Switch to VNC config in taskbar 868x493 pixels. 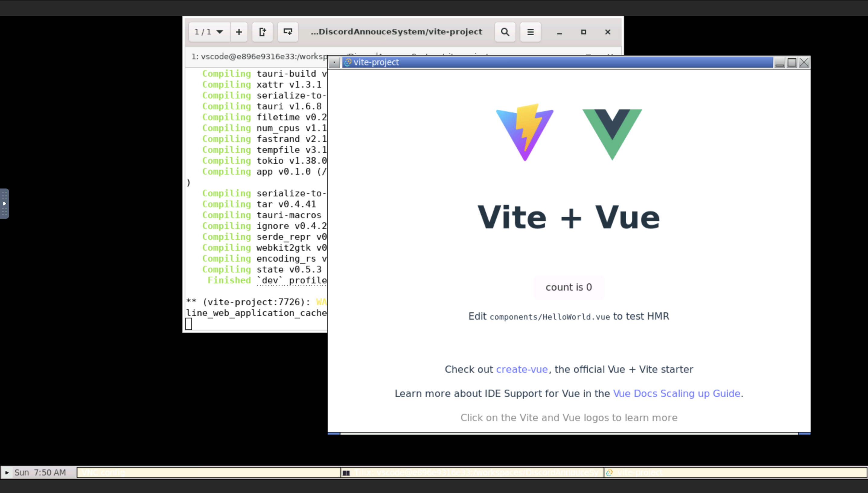coord(208,472)
